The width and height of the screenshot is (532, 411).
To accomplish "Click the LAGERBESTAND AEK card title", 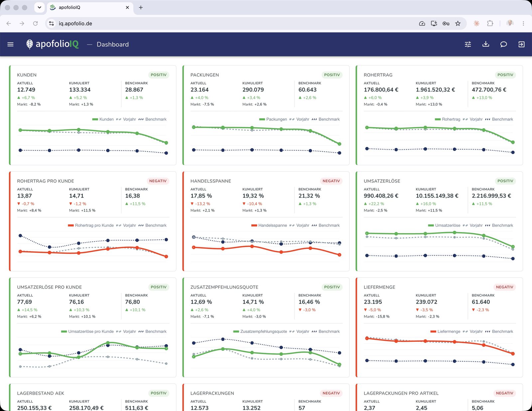I will click(x=41, y=393).
